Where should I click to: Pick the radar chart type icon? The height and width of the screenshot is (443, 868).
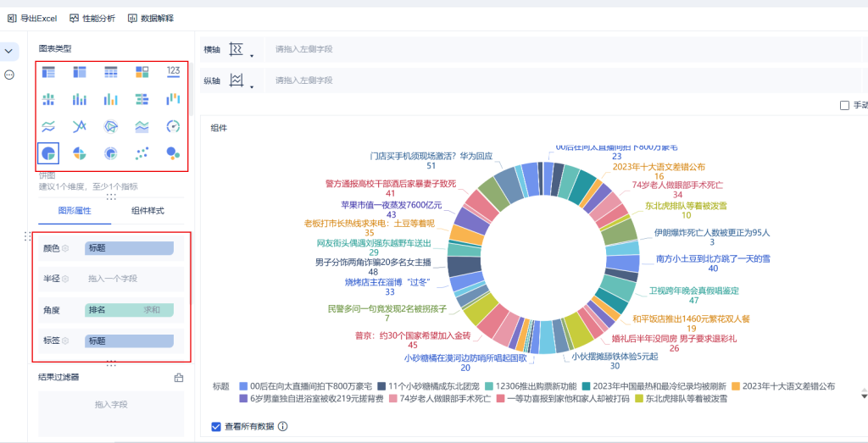point(110,126)
